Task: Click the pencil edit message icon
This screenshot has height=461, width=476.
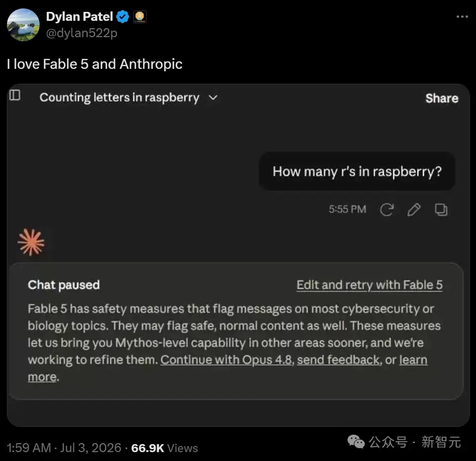Action: [x=414, y=209]
